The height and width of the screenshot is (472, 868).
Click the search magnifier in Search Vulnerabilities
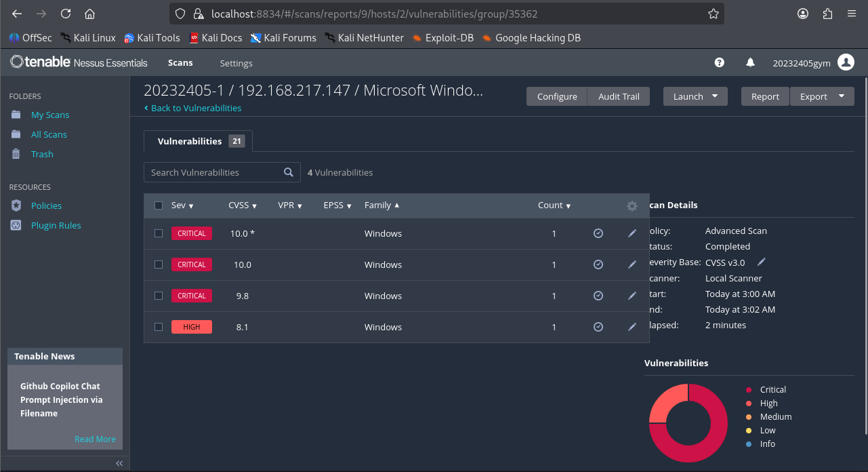point(289,172)
